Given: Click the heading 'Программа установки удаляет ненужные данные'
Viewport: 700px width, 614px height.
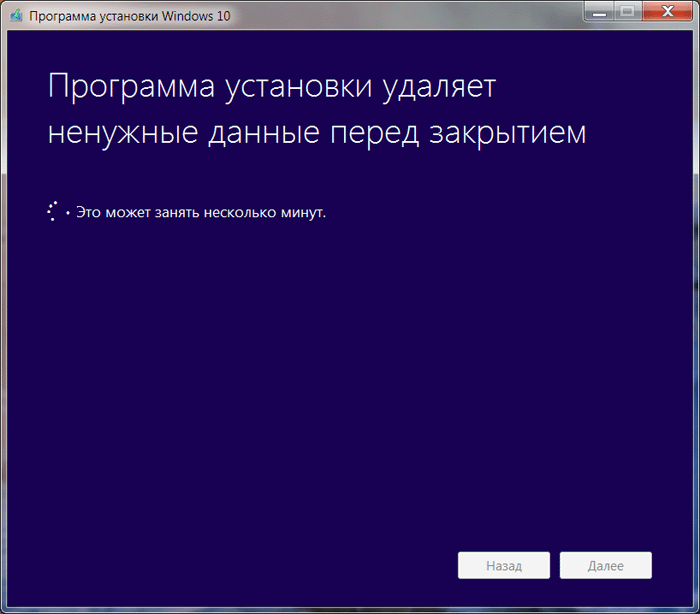Looking at the screenshot, I should 317,109.
